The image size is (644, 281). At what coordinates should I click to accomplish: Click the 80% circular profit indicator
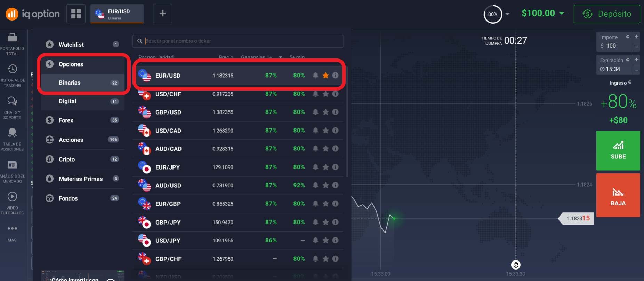[493, 14]
